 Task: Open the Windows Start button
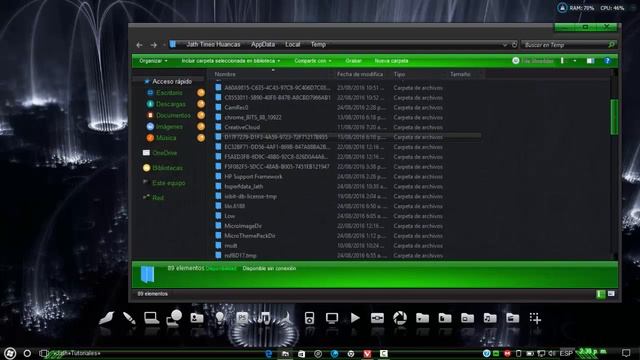pos(9,353)
